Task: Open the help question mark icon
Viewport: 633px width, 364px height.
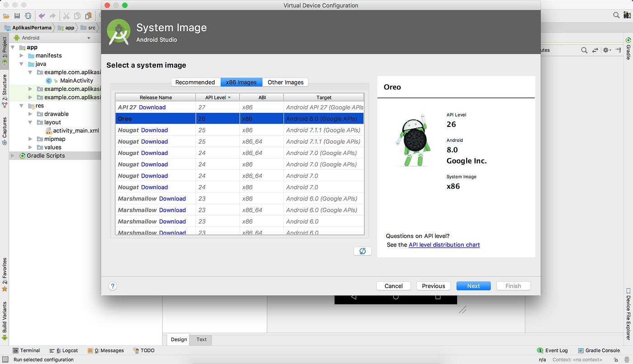Action: click(x=113, y=286)
